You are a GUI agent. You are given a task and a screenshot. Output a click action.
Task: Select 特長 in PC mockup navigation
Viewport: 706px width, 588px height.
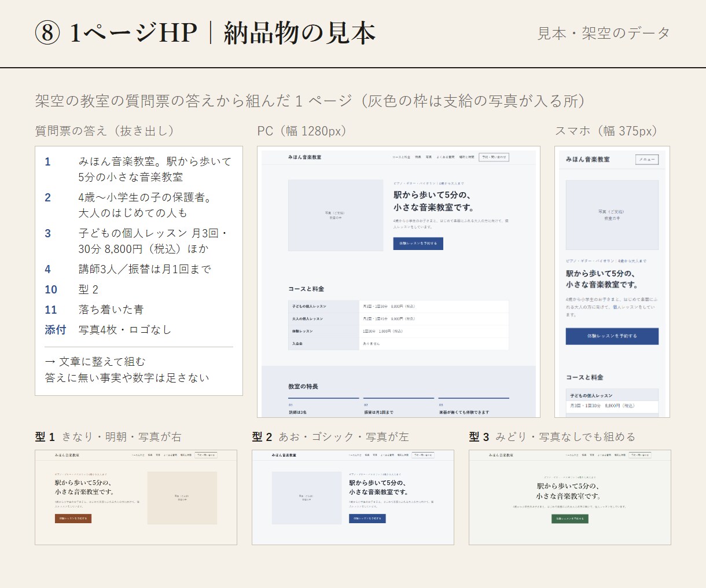point(418,157)
